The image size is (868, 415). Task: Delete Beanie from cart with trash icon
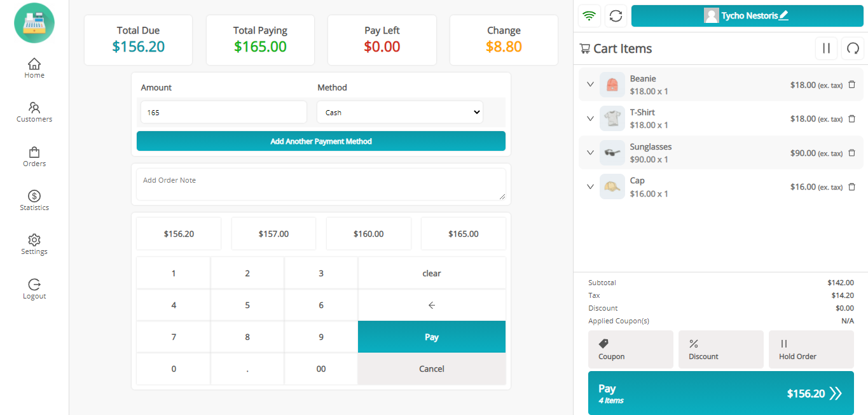point(852,85)
